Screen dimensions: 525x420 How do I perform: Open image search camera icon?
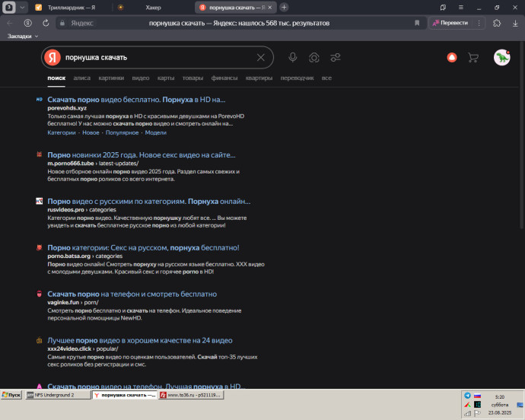coord(314,57)
